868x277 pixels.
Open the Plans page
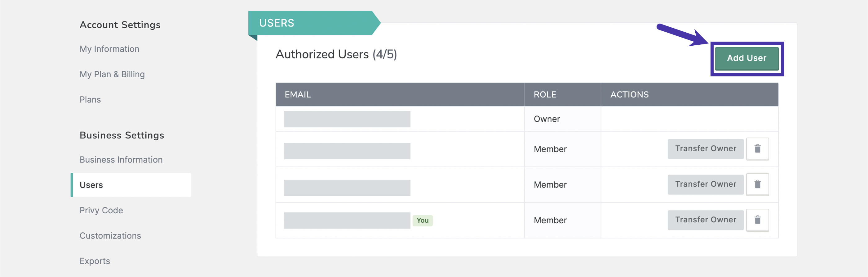(x=90, y=100)
